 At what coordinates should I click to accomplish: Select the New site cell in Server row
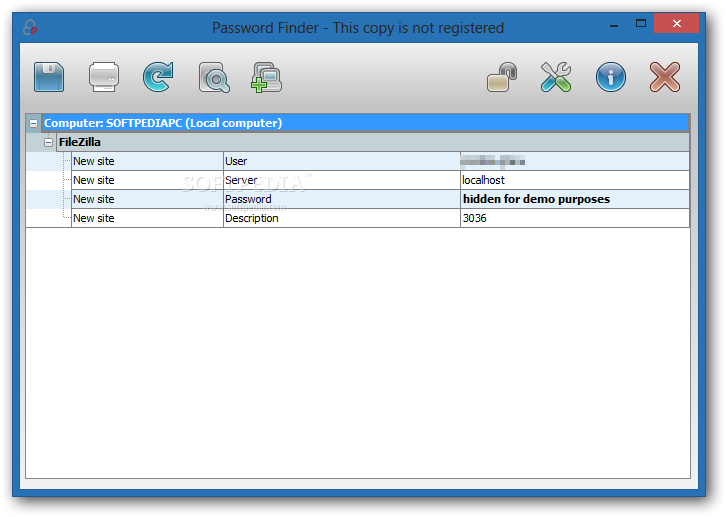[x=147, y=180]
